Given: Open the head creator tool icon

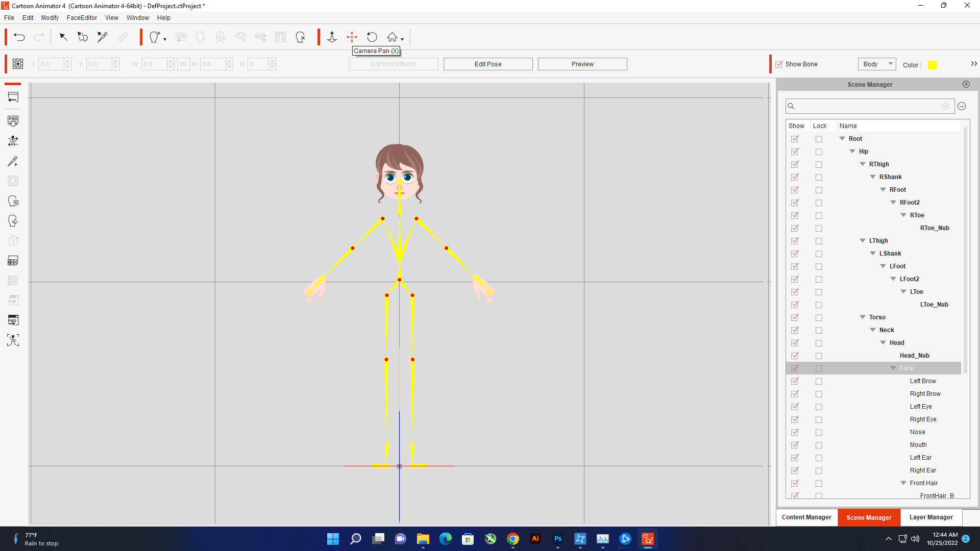Looking at the screenshot, I should point(155,37).
